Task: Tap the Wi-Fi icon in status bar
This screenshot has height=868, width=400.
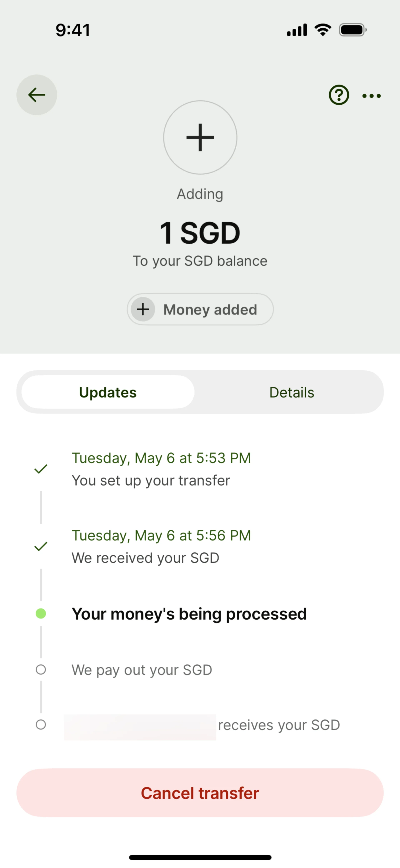Action: tap(323, 30)
